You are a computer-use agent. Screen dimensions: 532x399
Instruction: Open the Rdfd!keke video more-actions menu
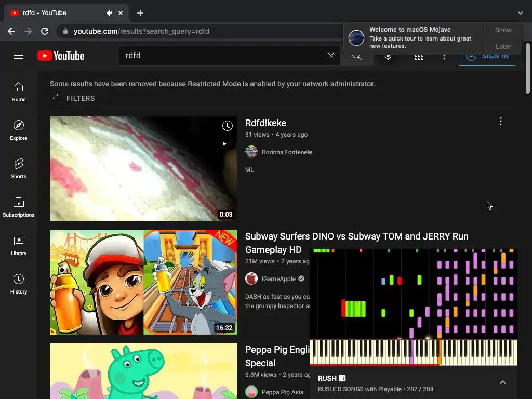click(x=500, y=121)
